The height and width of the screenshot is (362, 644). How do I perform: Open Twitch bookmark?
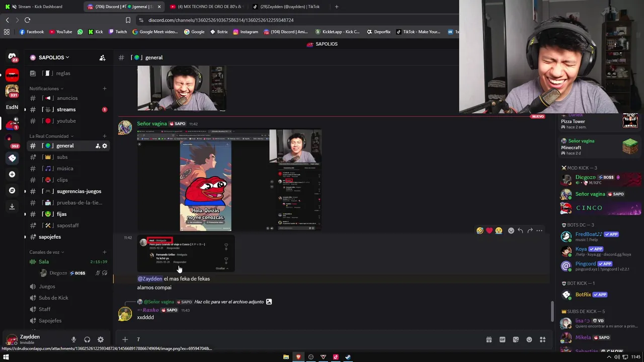pos(118,32)
